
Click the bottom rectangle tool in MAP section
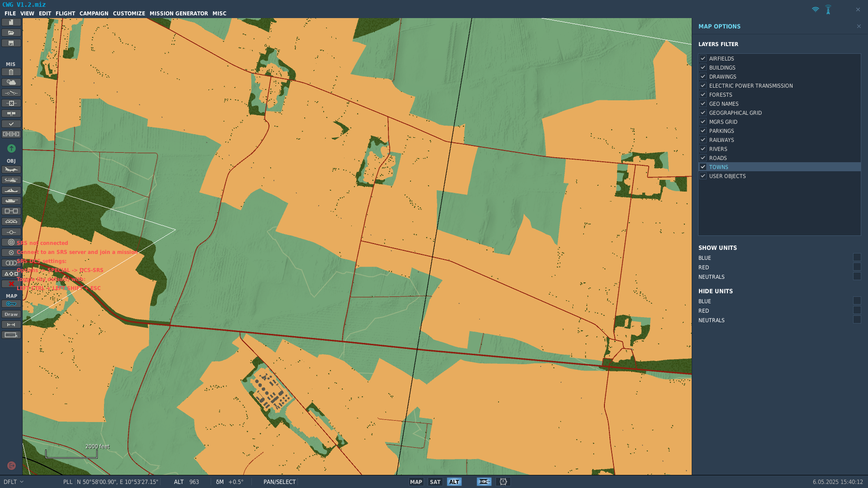point(11,335)
